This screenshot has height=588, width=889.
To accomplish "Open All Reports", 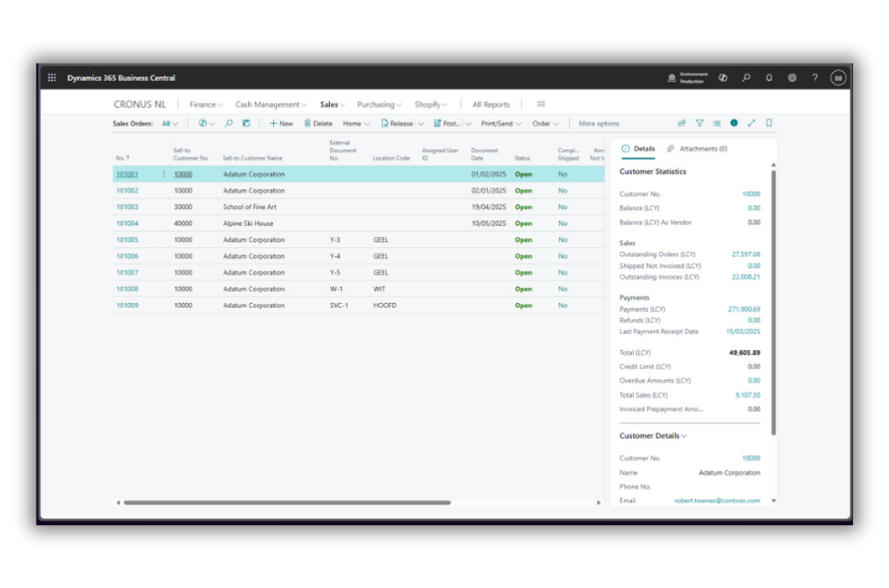I will tap(491, 105).
